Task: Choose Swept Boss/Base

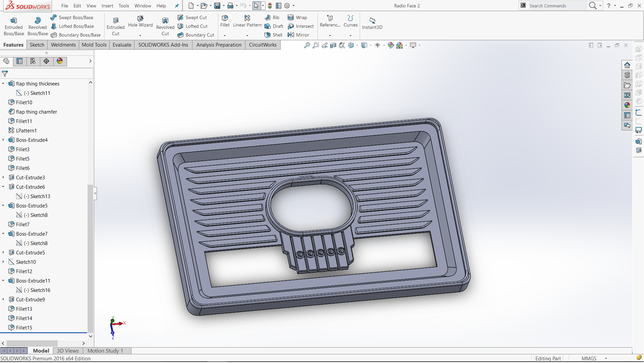Action: click(72, 17)
